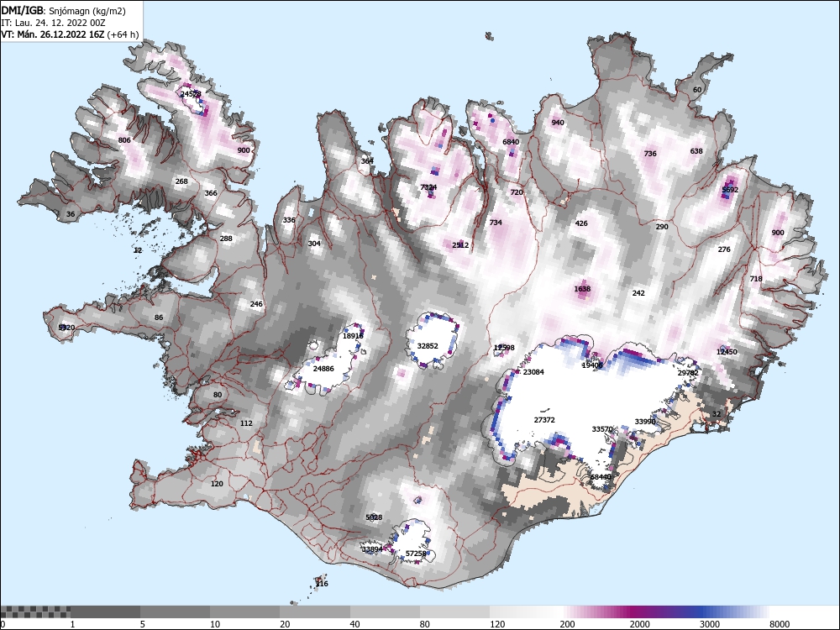Click the IT: Lau. 24. 12. 2022 00Z line
Image resolution: width=840 pixels, height=630 pixels.
53,23
